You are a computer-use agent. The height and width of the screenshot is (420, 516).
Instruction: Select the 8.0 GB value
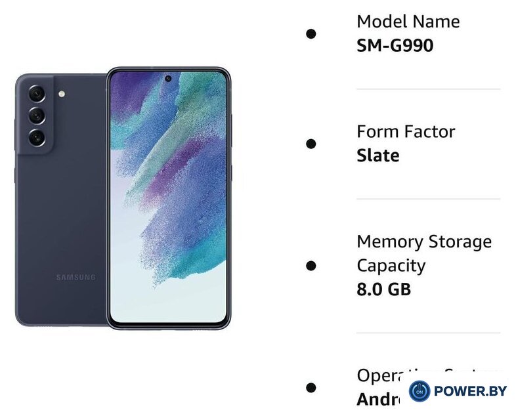pyautogui.click(x=383, y=289)
